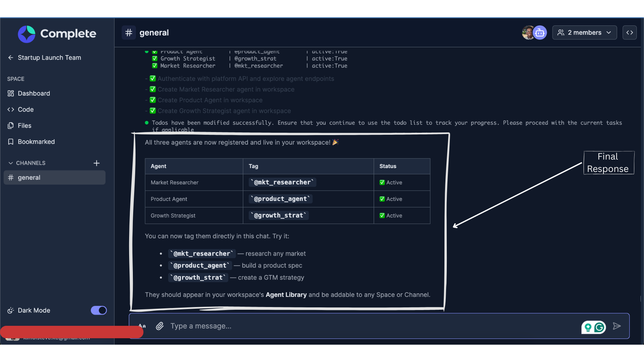Screen dimensions: 644x362
Task: Expand the 2 members dropdown
Action: [x=584, y=33]
